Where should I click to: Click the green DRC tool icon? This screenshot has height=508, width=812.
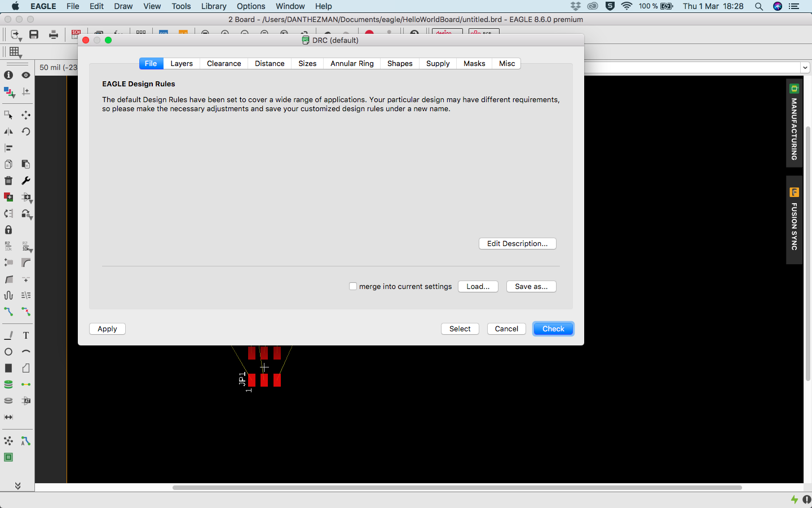(x=8, y=457)
